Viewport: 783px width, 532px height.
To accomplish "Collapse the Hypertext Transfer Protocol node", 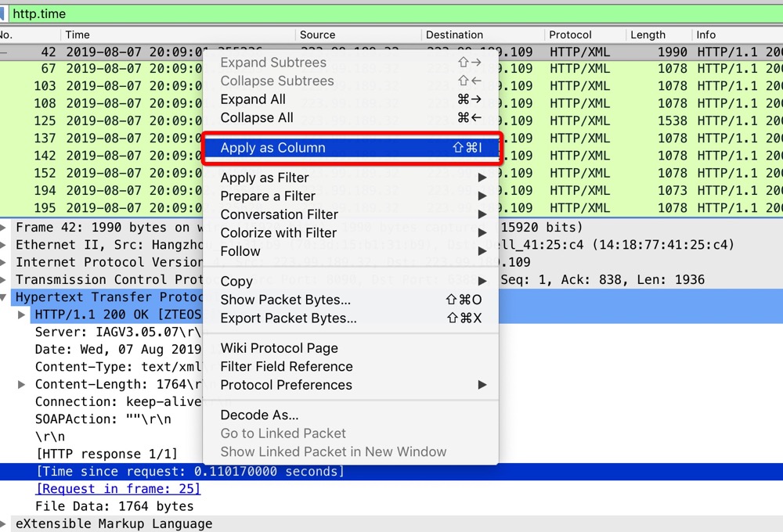I will pyautogui.click(x=4, y=297).
